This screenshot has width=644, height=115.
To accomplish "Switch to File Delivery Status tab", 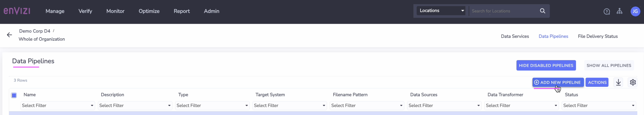I will [598, 37].
